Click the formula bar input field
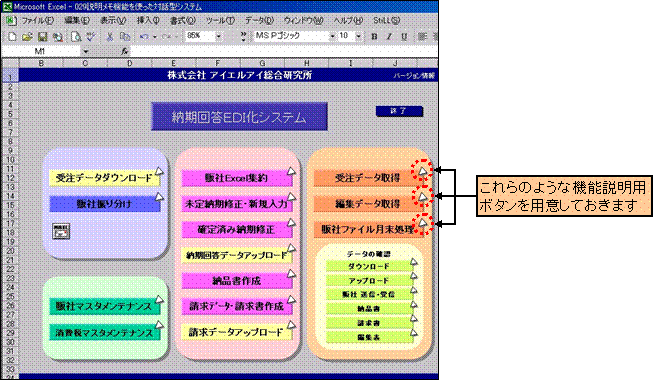Image resolution: width=653 pixels, height=381 pixels. pyautogui.click(x=283, y=51)
